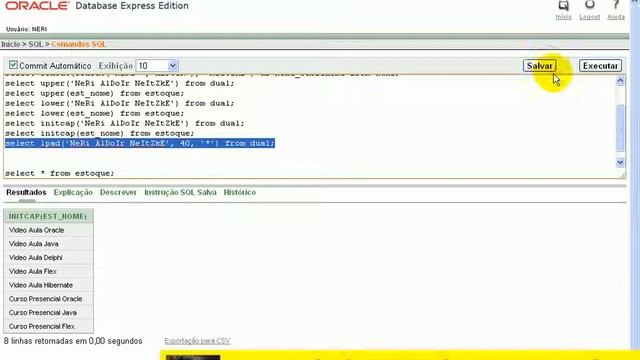640x360 pixels.
Task: Click the 'Curso Presencial Java' result cell
Action: (x=48, y=313)
